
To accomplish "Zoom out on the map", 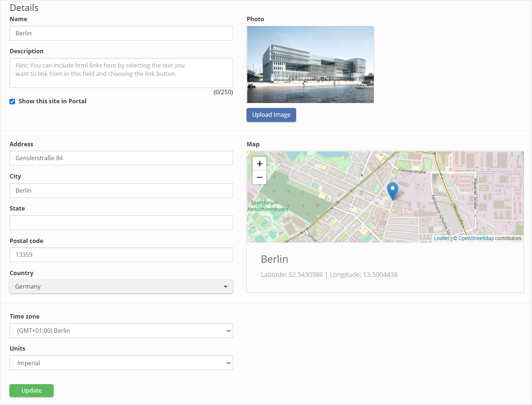I will click(259, 177).
